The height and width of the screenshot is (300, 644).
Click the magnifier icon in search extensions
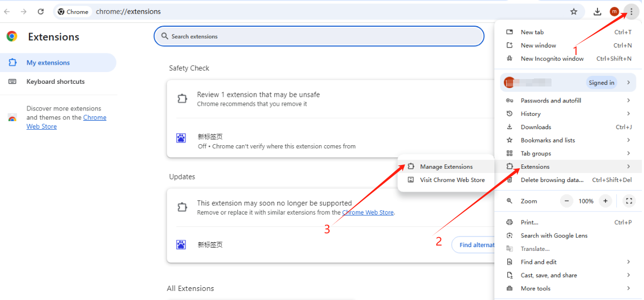pos(165,36)
